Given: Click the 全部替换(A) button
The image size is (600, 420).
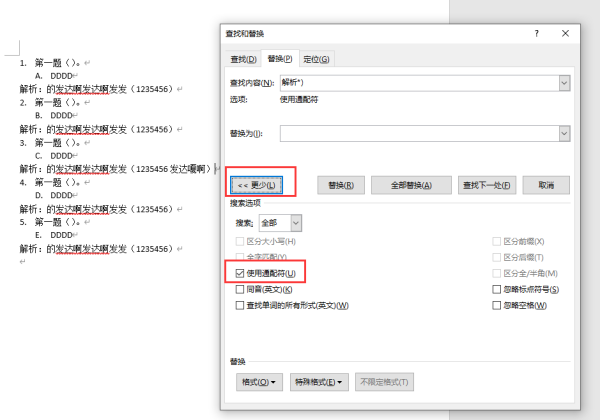Looking at the screenshot, I should pyautogui.click(x=411, y=185).
